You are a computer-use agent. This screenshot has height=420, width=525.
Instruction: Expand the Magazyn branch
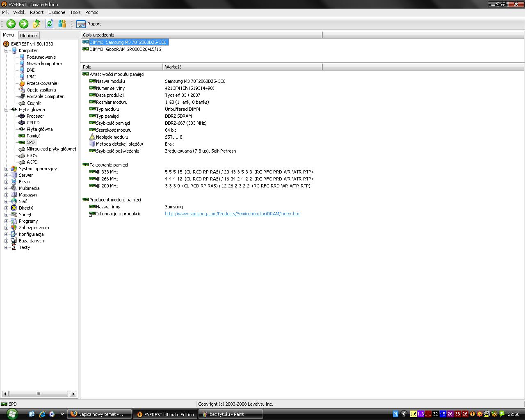tap(7, 195)
